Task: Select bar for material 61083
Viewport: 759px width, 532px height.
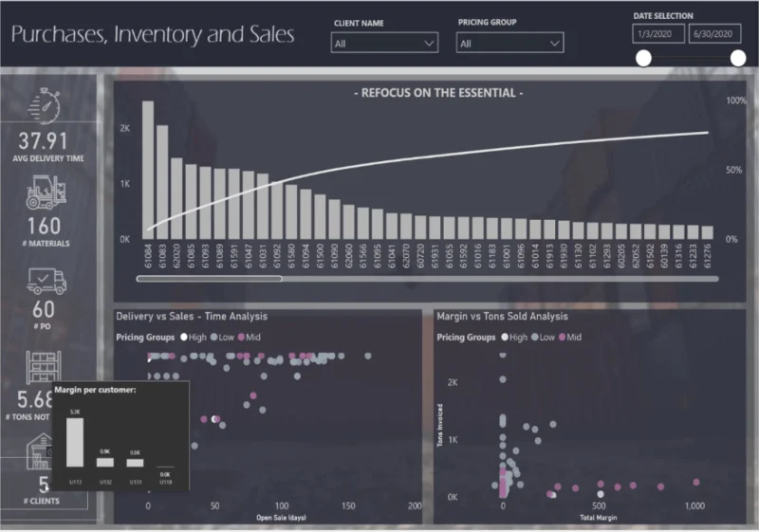Action: pyautogui.click(x=162, y=182)
